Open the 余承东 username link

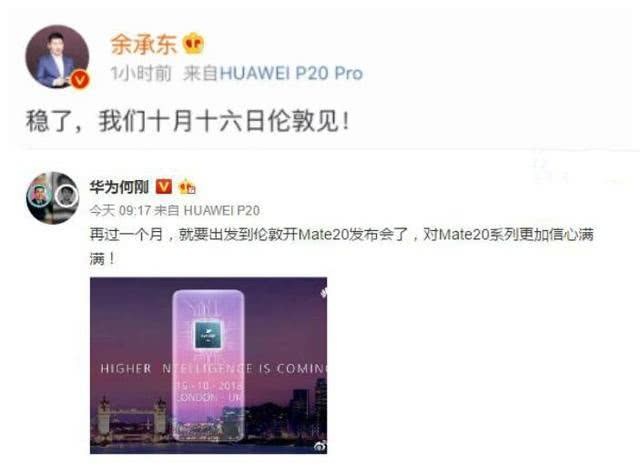pos(144,44)
